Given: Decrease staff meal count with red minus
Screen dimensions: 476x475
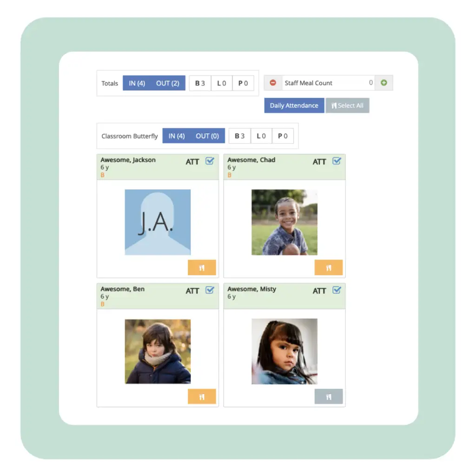Looking at the screenshot, I should tap(273, 83).
